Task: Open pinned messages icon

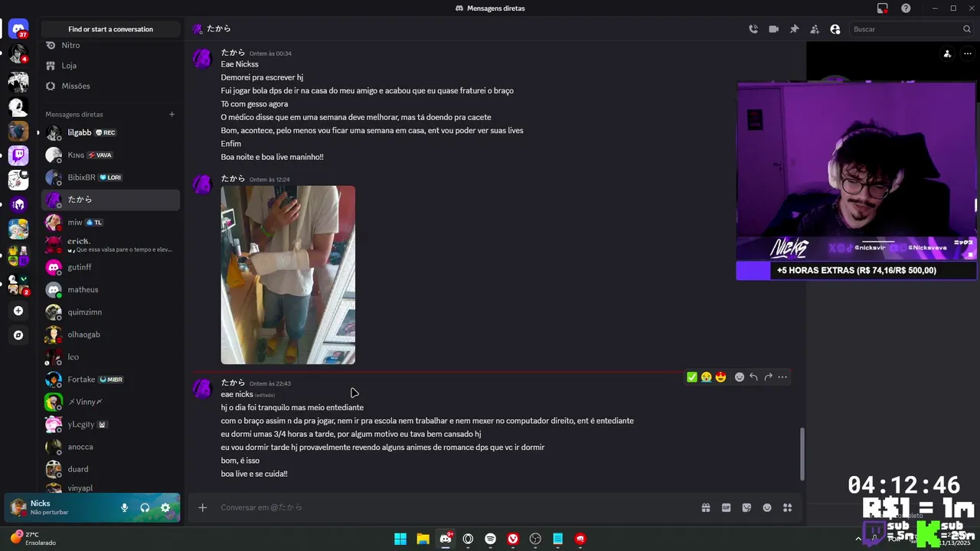Action: (794, 29)
